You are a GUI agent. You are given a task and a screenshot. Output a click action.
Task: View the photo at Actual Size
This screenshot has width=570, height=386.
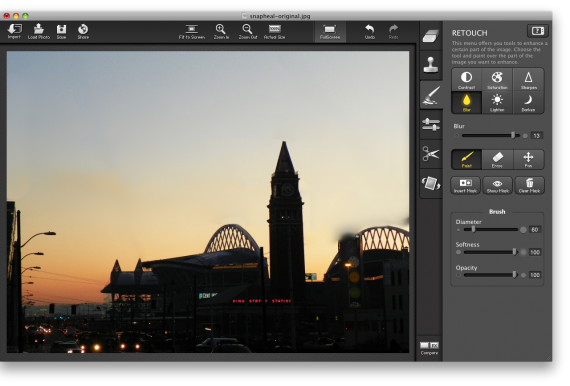274,31
